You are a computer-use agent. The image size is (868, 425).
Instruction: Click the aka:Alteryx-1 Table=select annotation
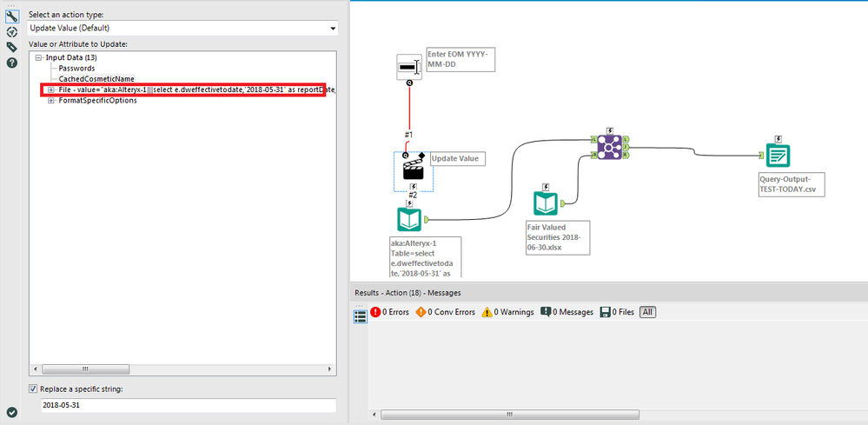(425, 256)
